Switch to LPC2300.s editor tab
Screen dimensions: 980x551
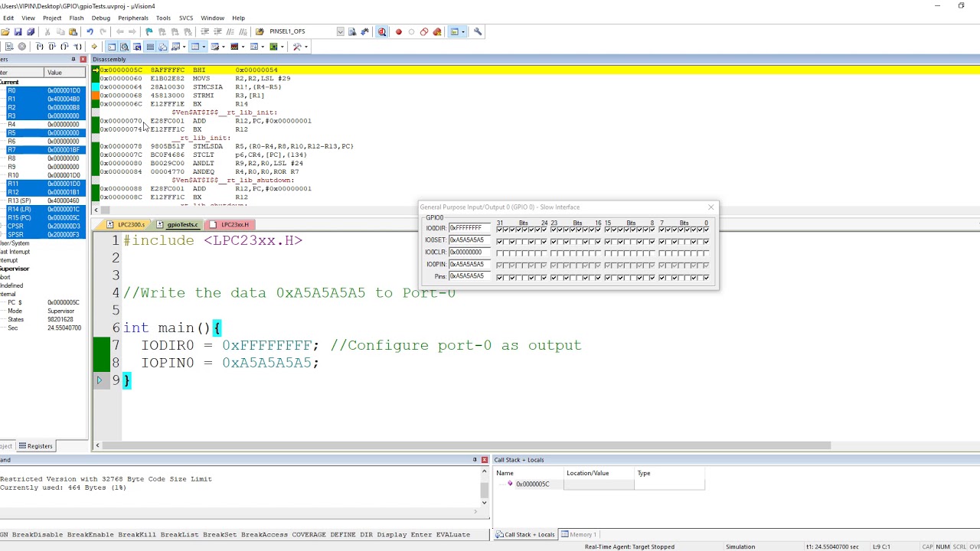tap(126, 224)
